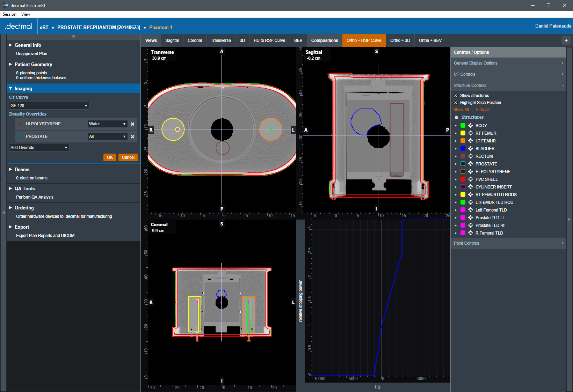Switch to the Ortho + 3D tab
This screenshot has height=392, width=573.
(400, 40)
